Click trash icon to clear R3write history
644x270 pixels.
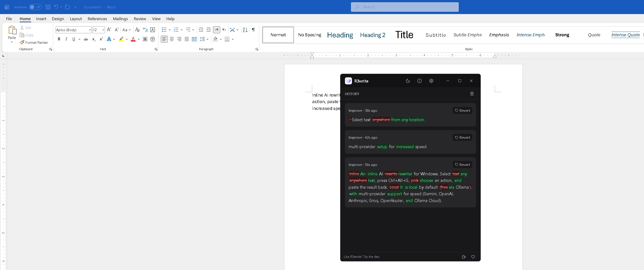[472, 94]
